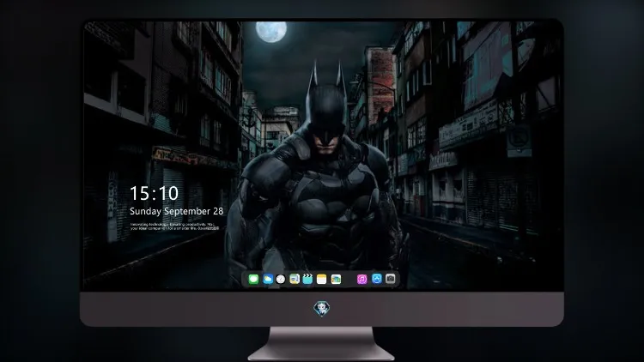Click the Sunday September 28 date text
The image size is (644, 362).
177,211
